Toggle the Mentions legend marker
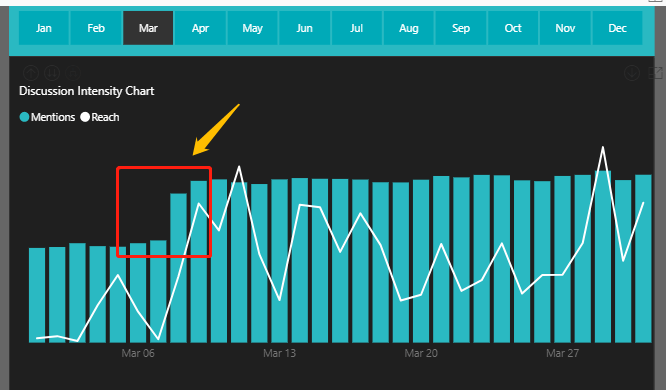 tap(24, 117)
